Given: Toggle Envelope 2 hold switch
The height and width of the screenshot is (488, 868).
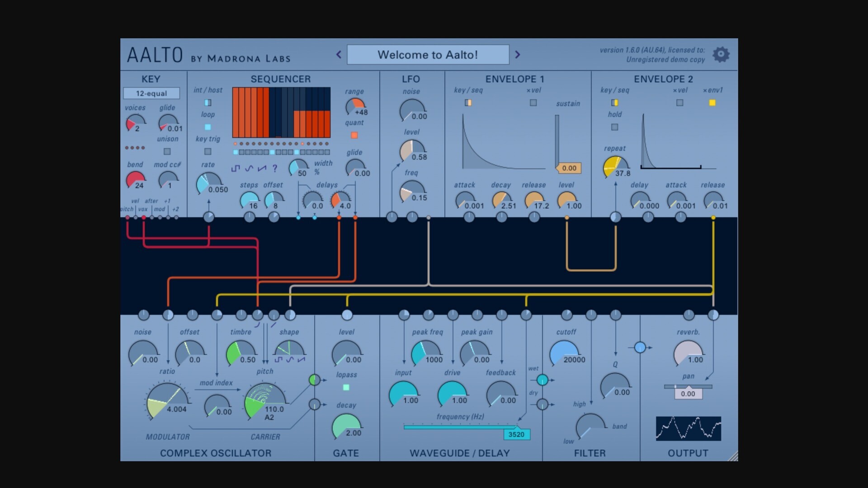Looking at the screenshot, I should coord(615,127).
